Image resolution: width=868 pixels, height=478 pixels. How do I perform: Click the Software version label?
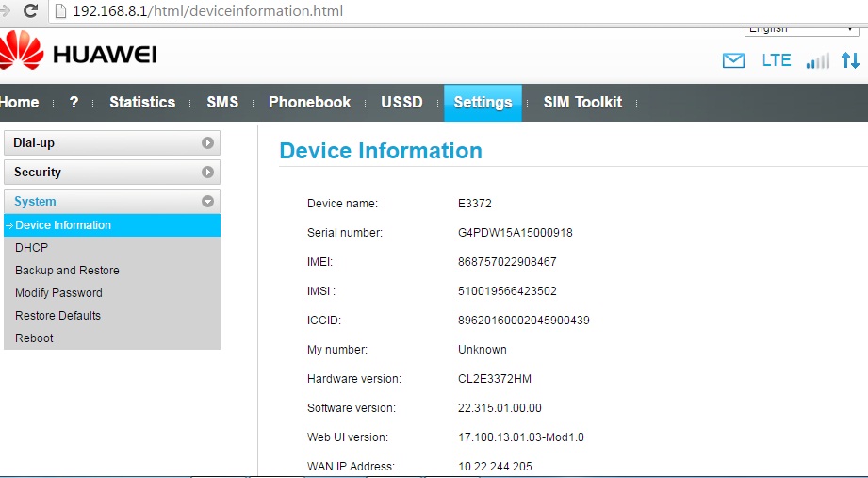click(x=351, y=408)
